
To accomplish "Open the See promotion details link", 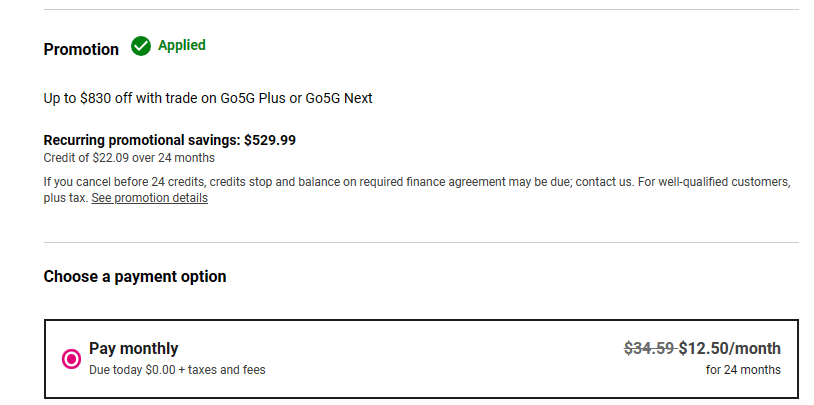I will (x=149, y=198).
